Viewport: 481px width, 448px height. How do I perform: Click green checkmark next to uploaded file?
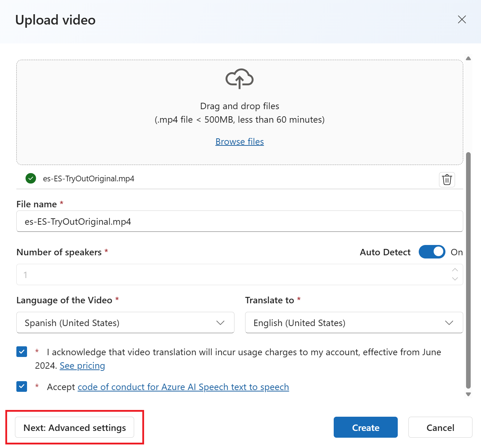coord(31,178)
